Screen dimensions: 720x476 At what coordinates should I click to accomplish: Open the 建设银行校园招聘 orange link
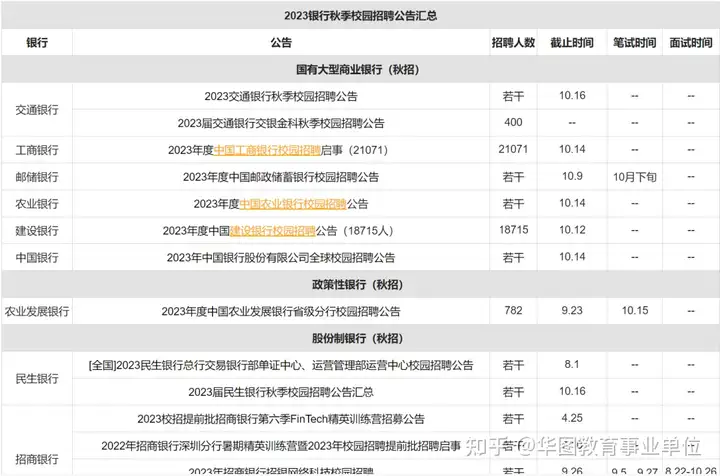coord(272,230)
